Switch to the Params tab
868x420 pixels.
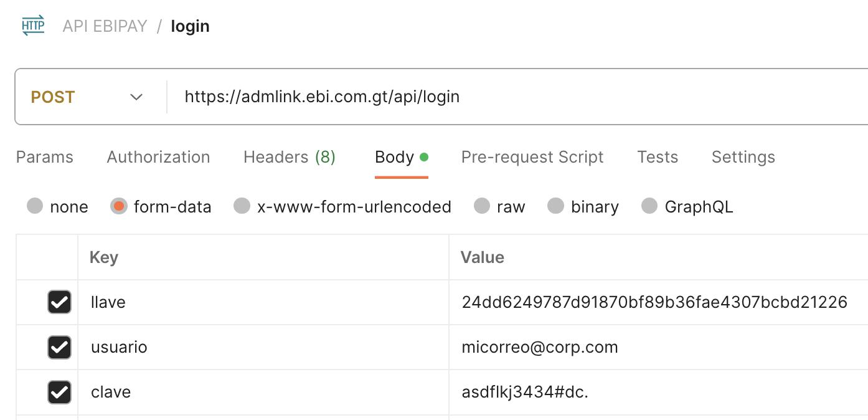pyautogui.click(x=44, y=157)
